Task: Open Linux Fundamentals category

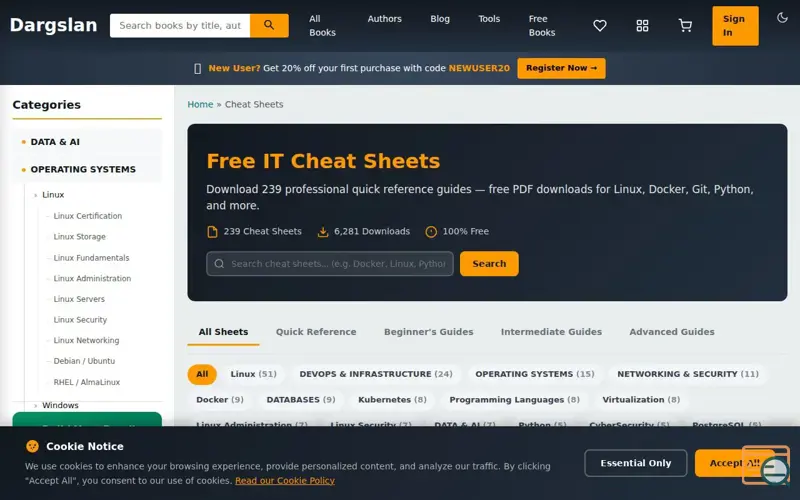Action: (x=91, y=258)
